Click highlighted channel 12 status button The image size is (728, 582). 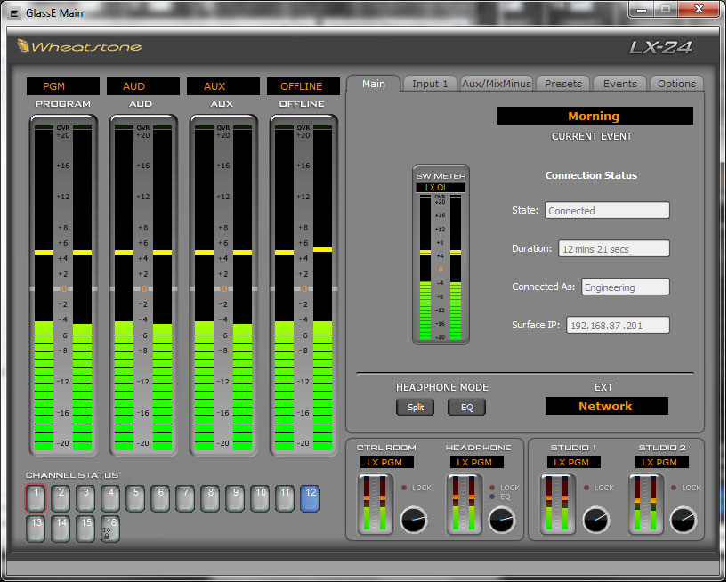pyautogui.click(x=310, y=498)
